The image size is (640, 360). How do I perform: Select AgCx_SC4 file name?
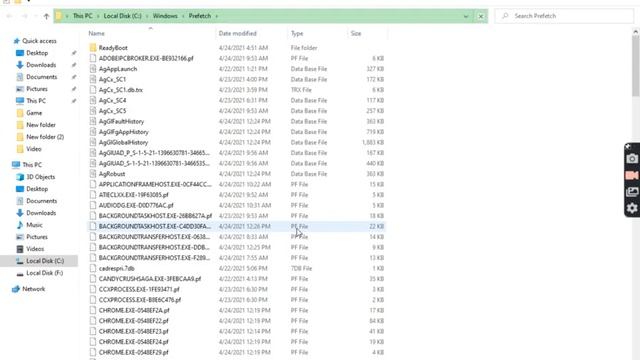pyautogui.click(x=112, y=100)
